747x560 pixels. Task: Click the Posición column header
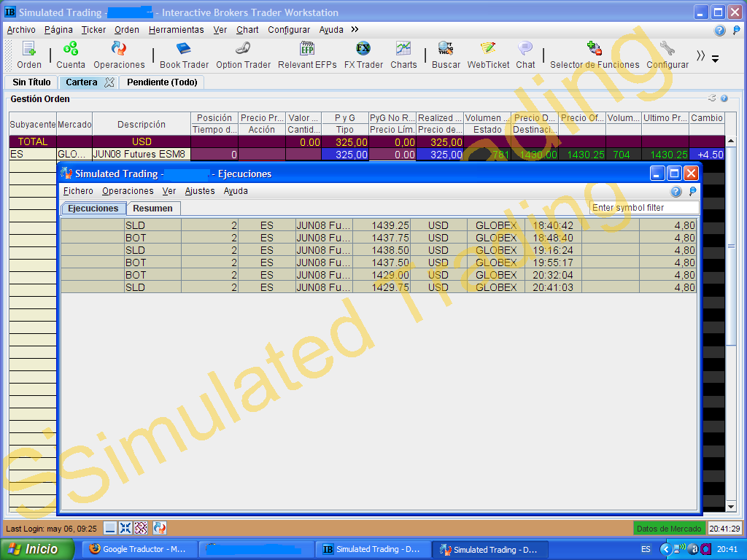pyautogui.click(x=214, y=117)
